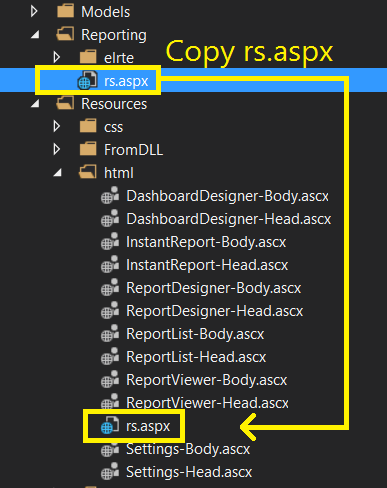This screenshot has width=387, height=488.
Task: Click the user control icon for InstantReport-Head.ascx
Action: (110, 264)
